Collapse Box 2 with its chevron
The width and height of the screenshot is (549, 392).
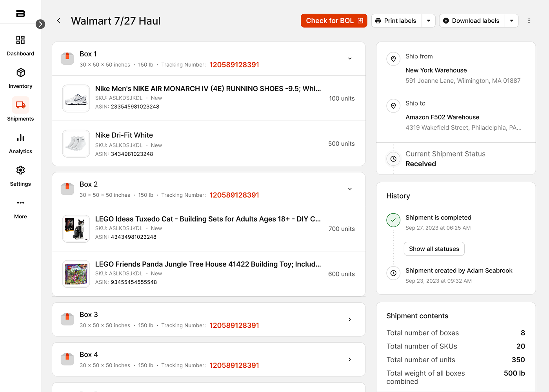click(x=350, y=189)
